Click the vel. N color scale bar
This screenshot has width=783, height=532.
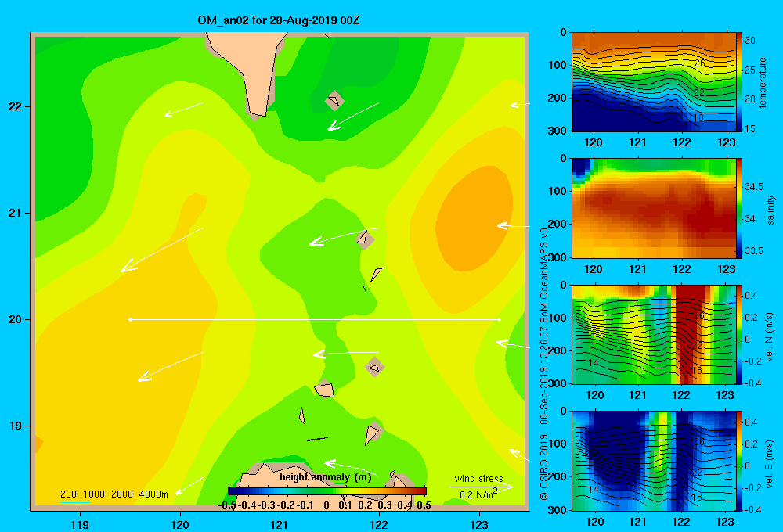point(739,334)
